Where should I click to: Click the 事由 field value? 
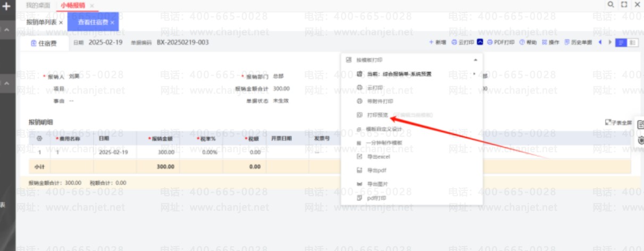click(x=71, y=100)
